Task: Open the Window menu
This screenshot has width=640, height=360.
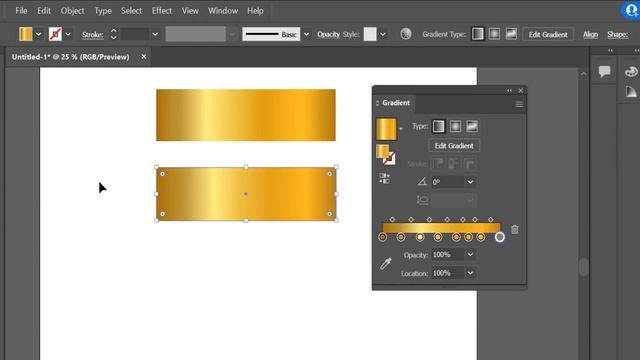Action: pos(223,11)
